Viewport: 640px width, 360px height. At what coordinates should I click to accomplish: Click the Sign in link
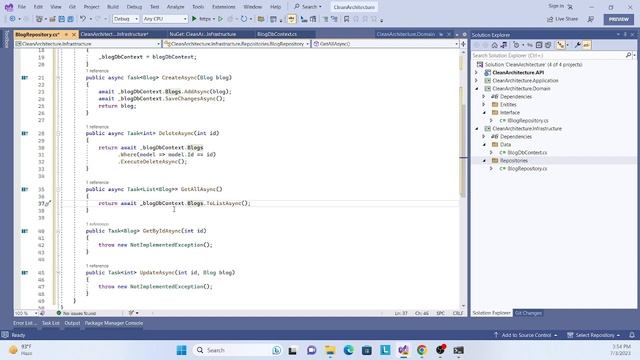pyautogui.click(x=556, y=6)
